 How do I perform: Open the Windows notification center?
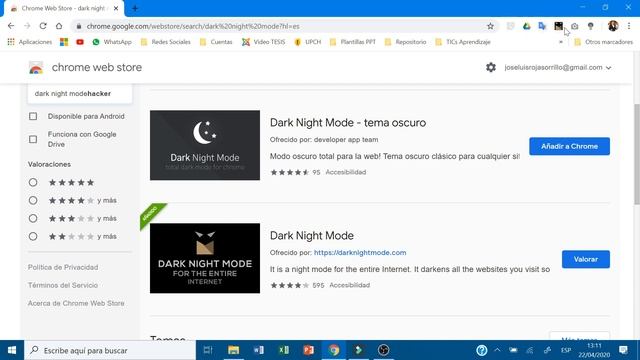pyautogui.click(x=623, y=350)
